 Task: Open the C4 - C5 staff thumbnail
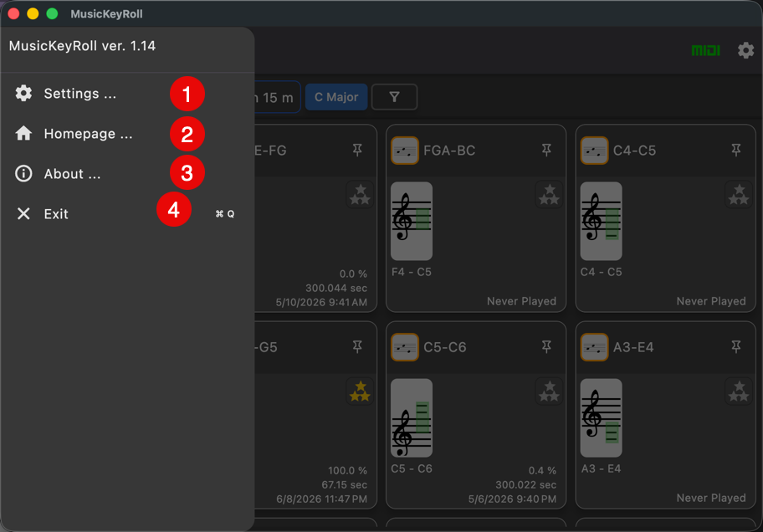[x=601, y=221]
